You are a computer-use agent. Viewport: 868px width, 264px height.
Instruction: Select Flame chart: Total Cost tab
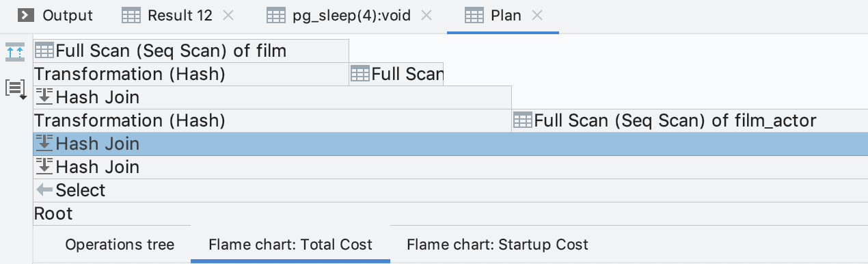(290, 244)
